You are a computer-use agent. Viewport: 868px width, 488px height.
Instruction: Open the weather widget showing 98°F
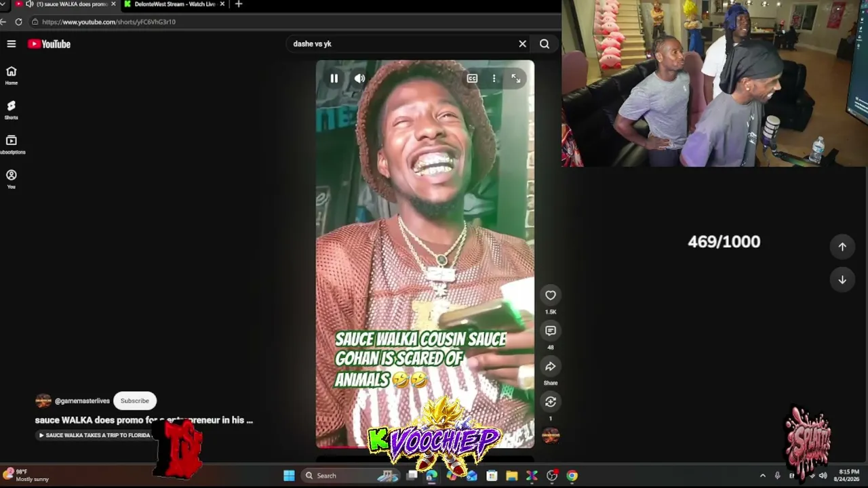[x=27, y=475]
